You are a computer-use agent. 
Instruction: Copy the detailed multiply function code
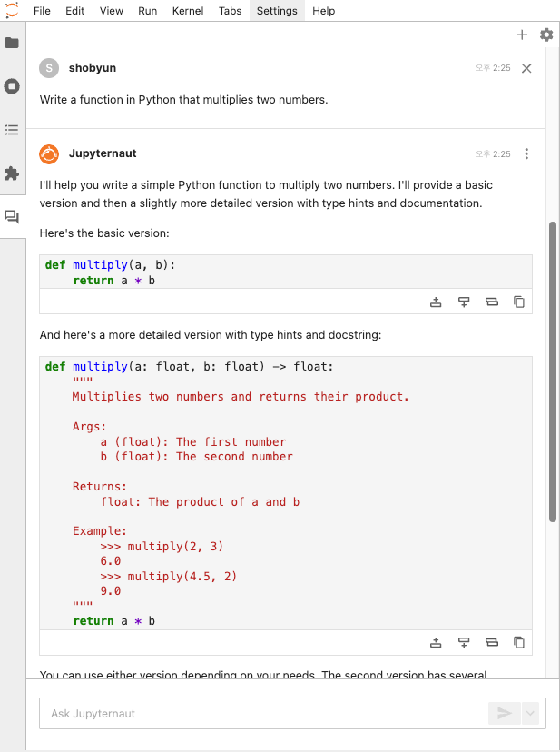tap(518, 642)
